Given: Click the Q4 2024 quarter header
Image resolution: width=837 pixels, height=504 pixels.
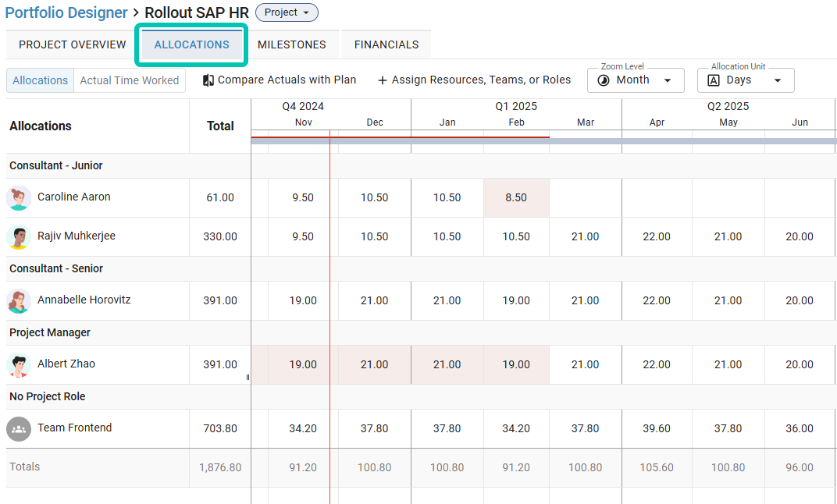Looking at the screenshot, I should coord(303,107).
